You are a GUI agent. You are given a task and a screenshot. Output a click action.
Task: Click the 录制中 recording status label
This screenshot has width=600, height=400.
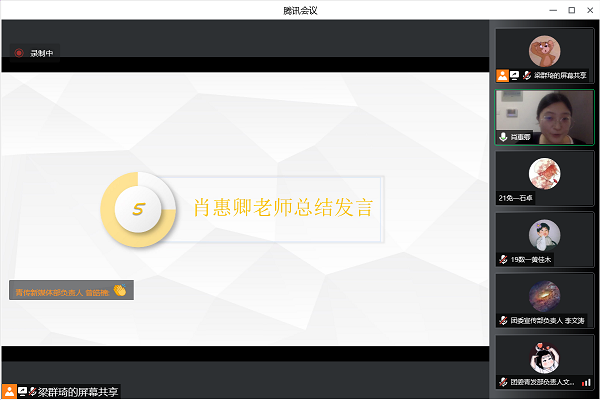coord(41,53)
